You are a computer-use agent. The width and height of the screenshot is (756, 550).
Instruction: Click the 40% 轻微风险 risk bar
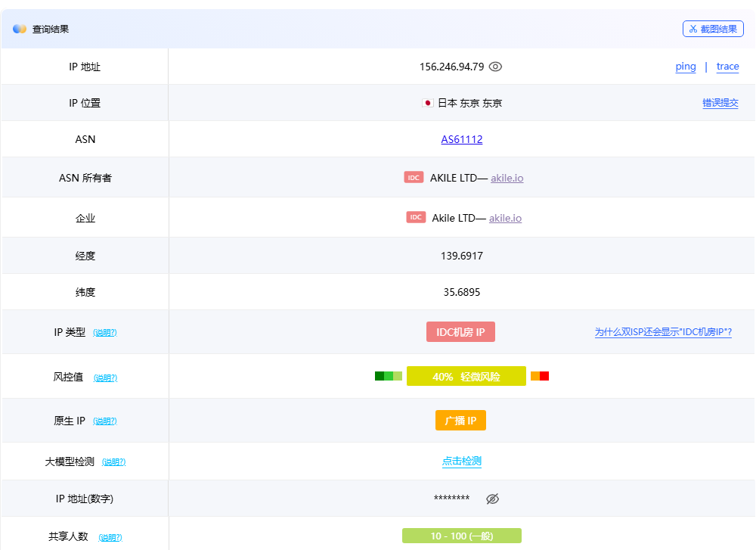click(x=466, y=377)
